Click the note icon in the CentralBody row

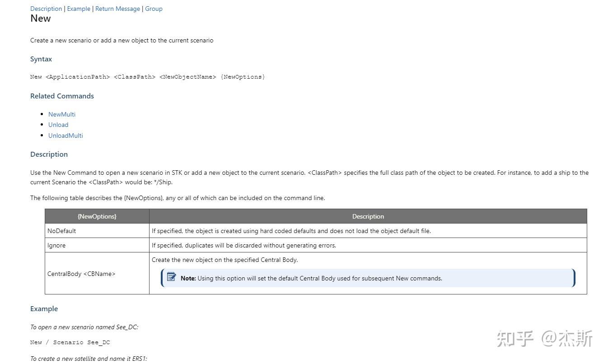(171, 277)
